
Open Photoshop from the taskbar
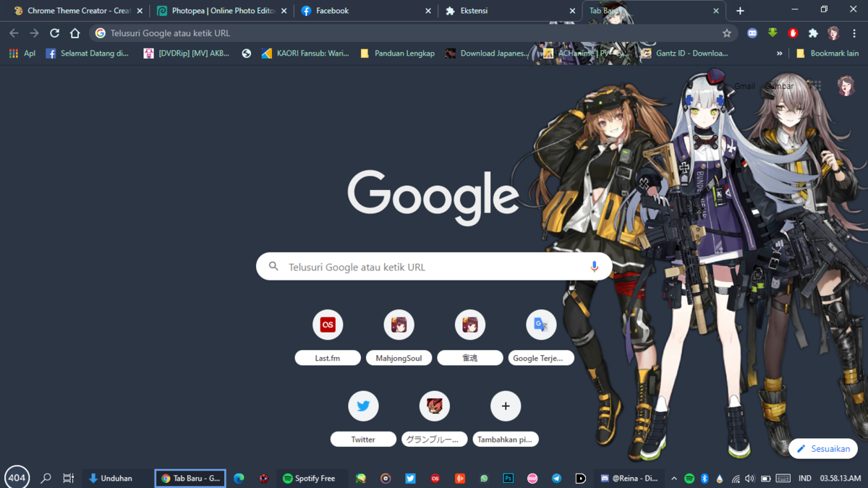tap(508, 478)
